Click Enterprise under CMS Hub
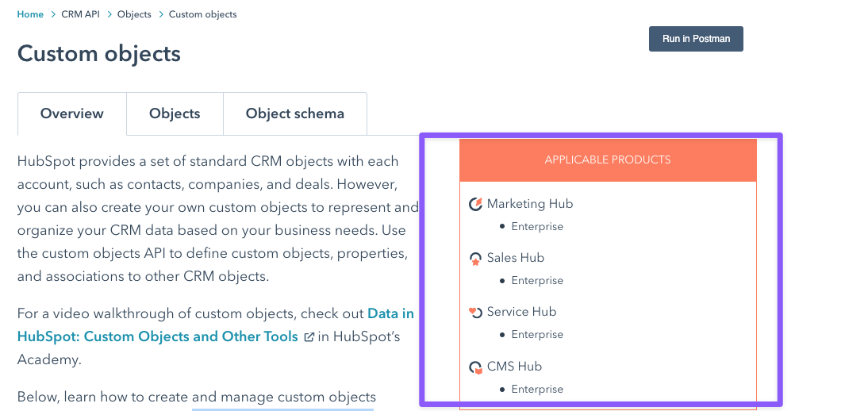The height and width of the screenshot is (411, 868). pyautogui.click(x=537, y=389)
